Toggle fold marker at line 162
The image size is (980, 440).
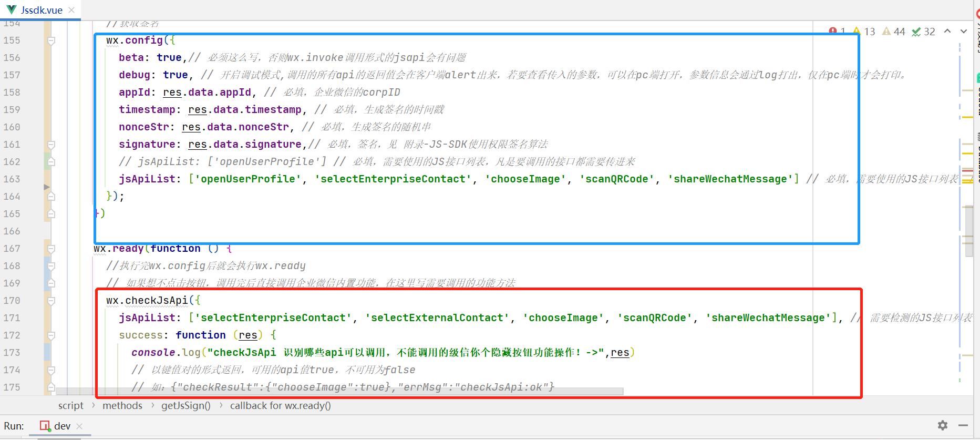tap(51, 162)
